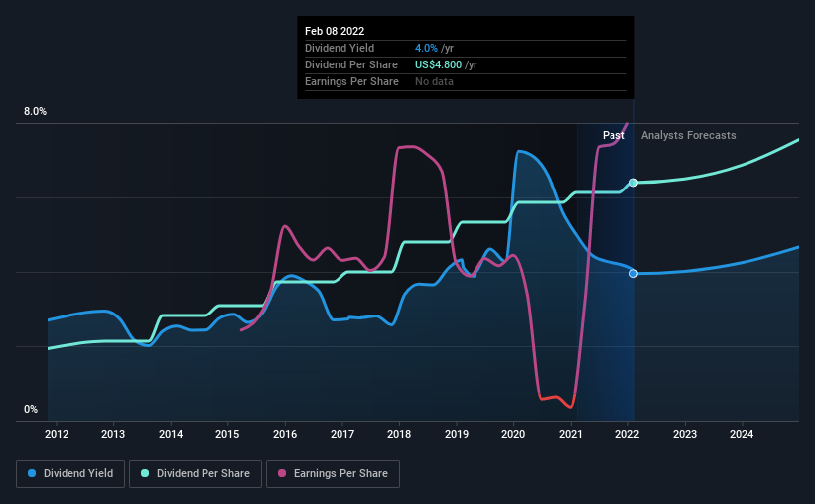Image resolution: width=815 pixels, height=504 pixels.
Task: Click the 2020 x-axis label
Action: pos(513,434)
